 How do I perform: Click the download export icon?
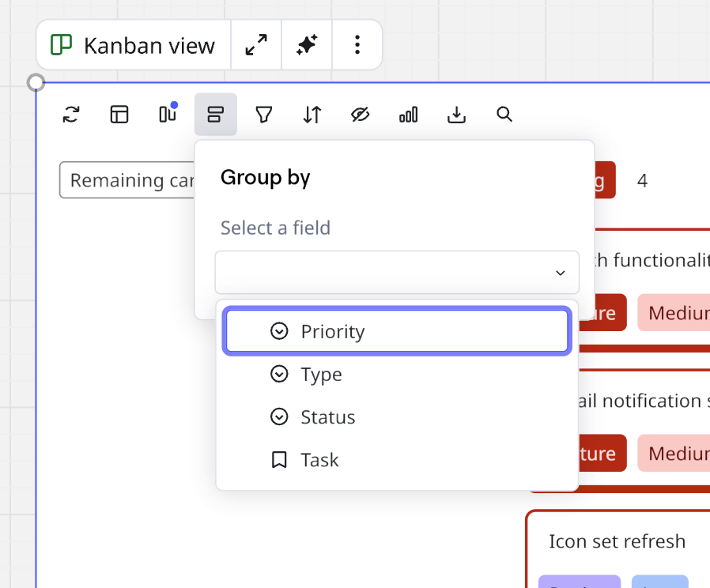456,115
